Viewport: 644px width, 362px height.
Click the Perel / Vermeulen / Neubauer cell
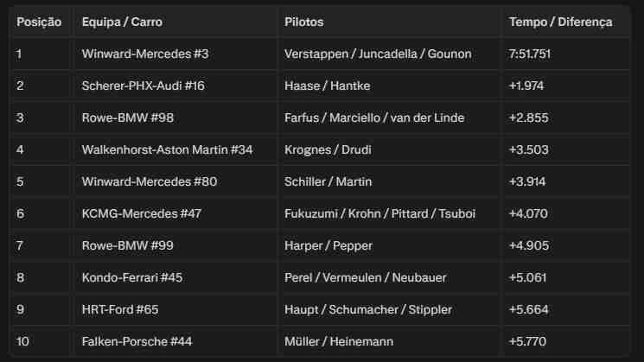[354, 277]
